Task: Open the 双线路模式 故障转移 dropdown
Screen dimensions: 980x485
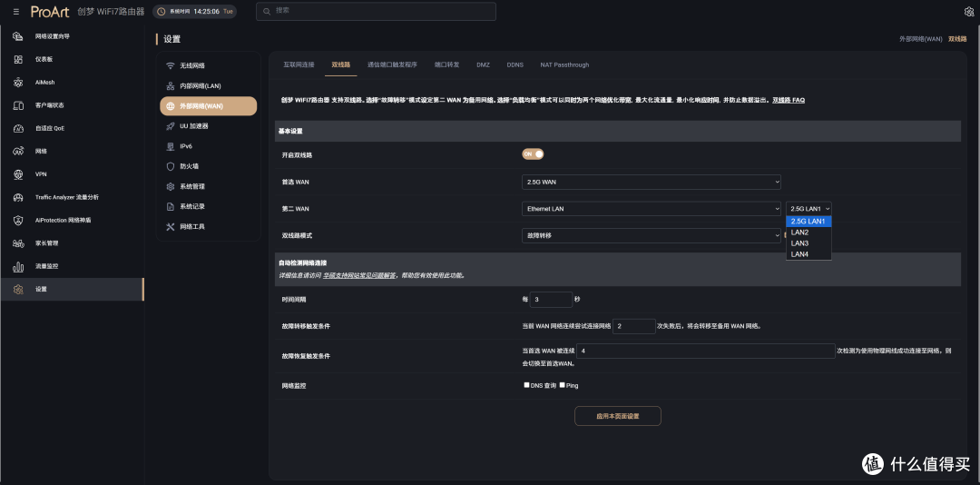Action: [652, 235]
